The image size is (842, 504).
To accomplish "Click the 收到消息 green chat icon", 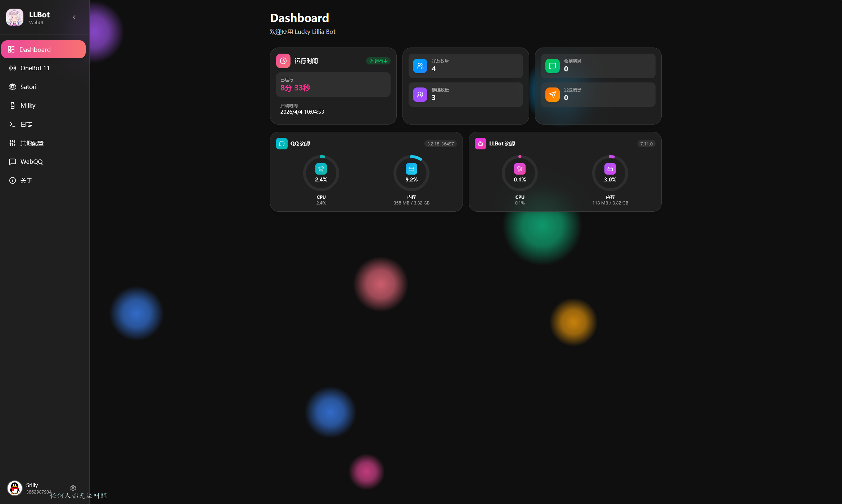I will (x=552, y=66).
